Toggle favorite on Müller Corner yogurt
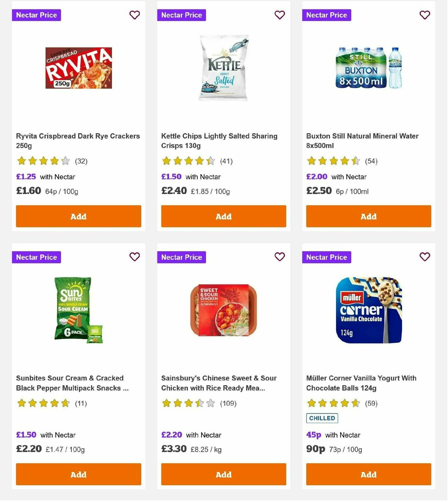Image resolution: width=448 pixels, height=502 pixels. (x=424, y=257)
